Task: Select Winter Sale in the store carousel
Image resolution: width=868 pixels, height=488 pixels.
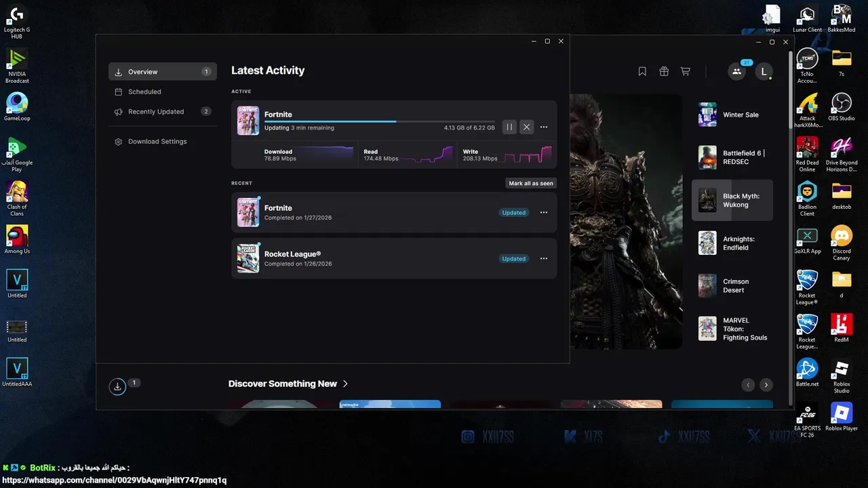Action: tap(732, 115)
